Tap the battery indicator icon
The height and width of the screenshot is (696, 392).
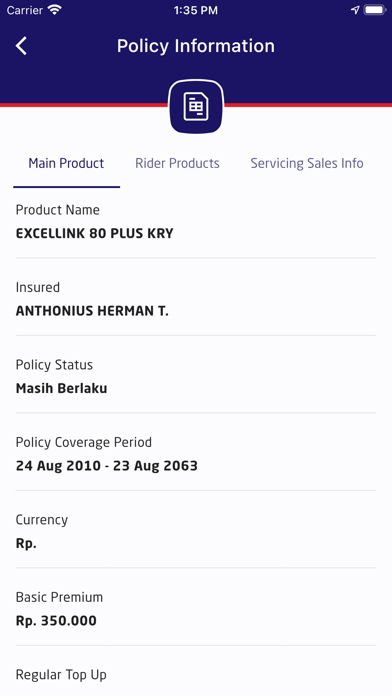(x=375, y=10)
